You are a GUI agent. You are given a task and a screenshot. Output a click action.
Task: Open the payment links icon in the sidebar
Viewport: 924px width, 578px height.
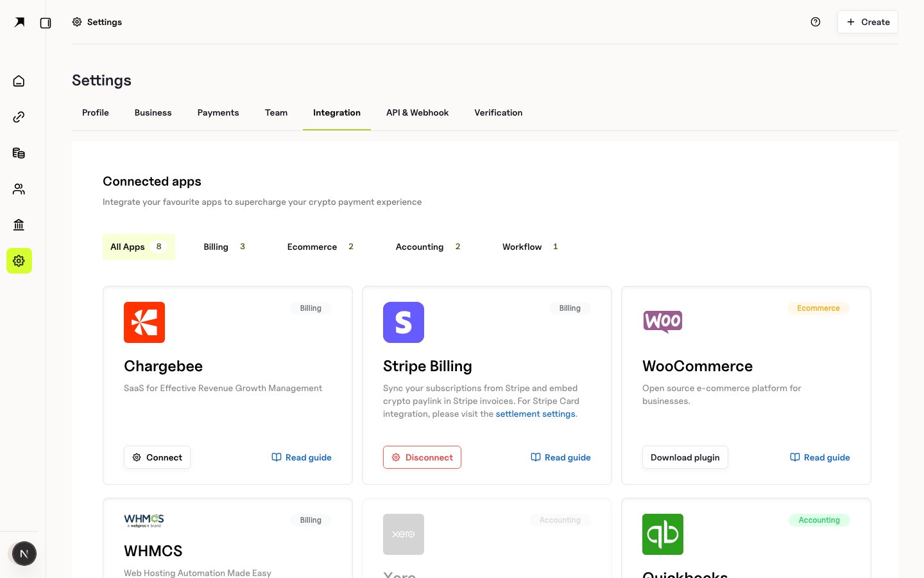tap(19, 117)
